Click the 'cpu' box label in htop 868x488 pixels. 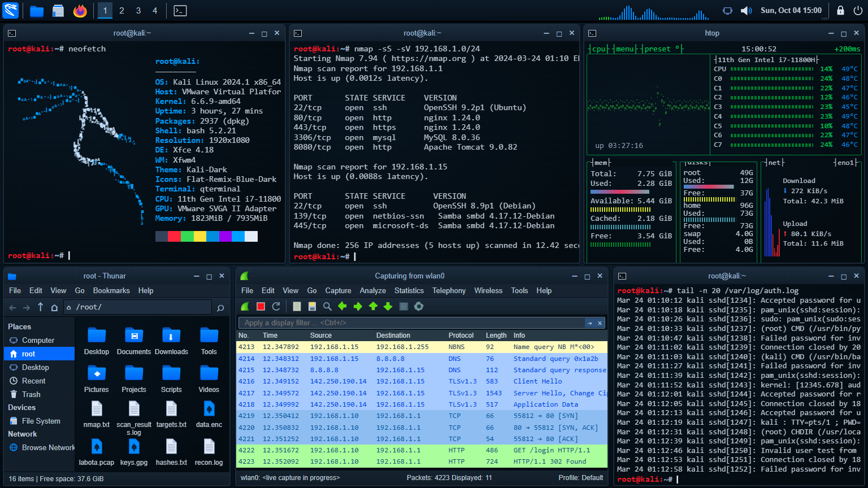598,49
